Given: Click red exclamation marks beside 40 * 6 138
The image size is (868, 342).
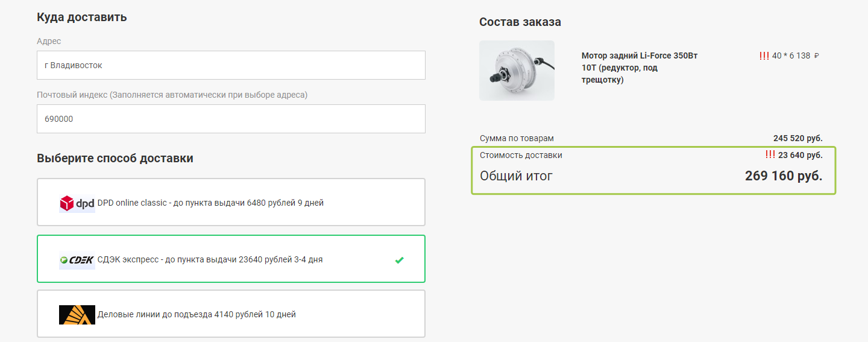Looking at the screenshot, I should (x=764, y=55).
